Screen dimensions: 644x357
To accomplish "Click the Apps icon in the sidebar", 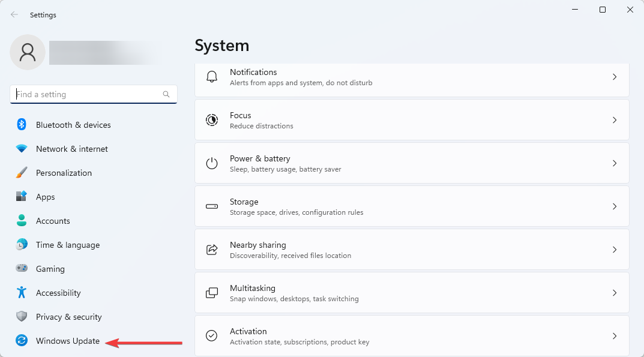I will pos(22,196).
